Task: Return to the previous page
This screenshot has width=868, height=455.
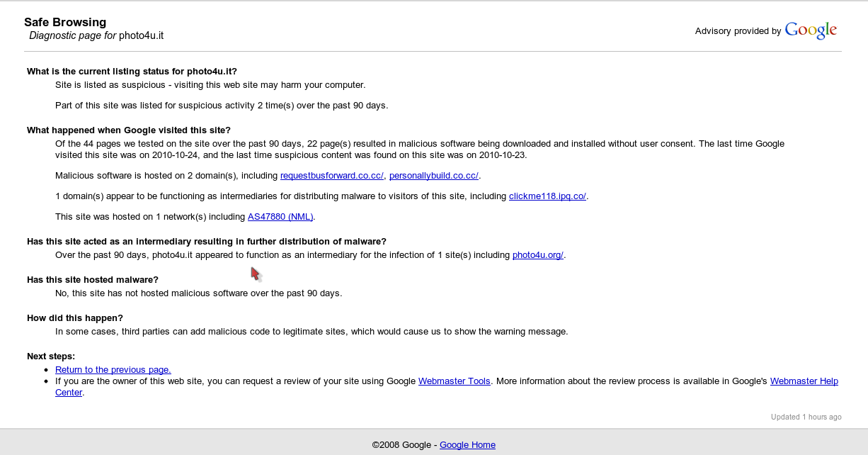Action: tap(113, 369)
